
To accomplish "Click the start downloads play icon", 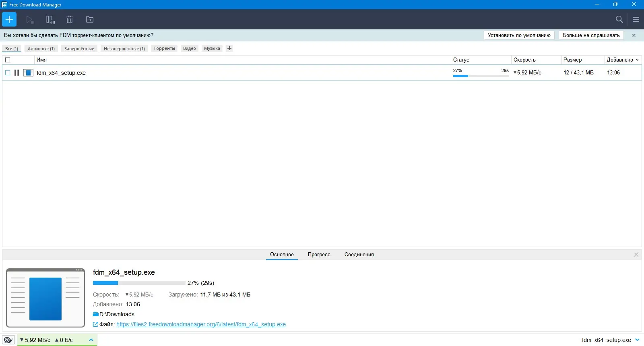I will 30,19.
